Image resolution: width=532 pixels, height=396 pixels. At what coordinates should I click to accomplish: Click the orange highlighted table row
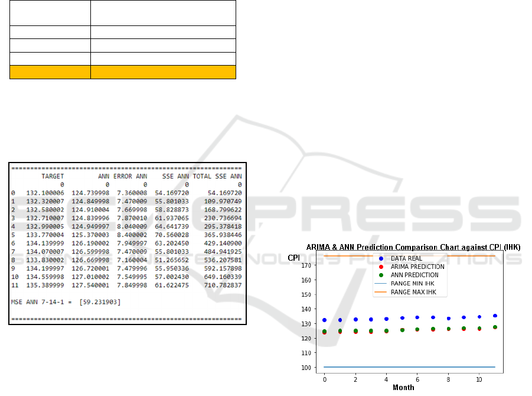122,72
